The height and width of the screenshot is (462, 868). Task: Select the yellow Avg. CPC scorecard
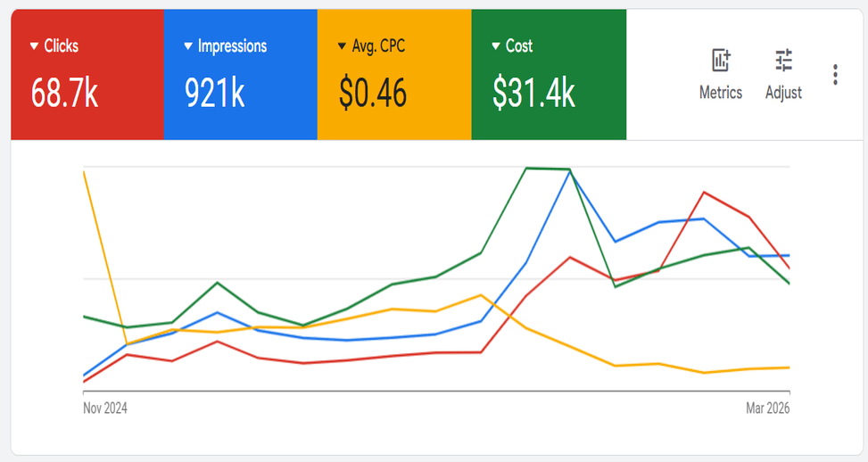(394, 75)
